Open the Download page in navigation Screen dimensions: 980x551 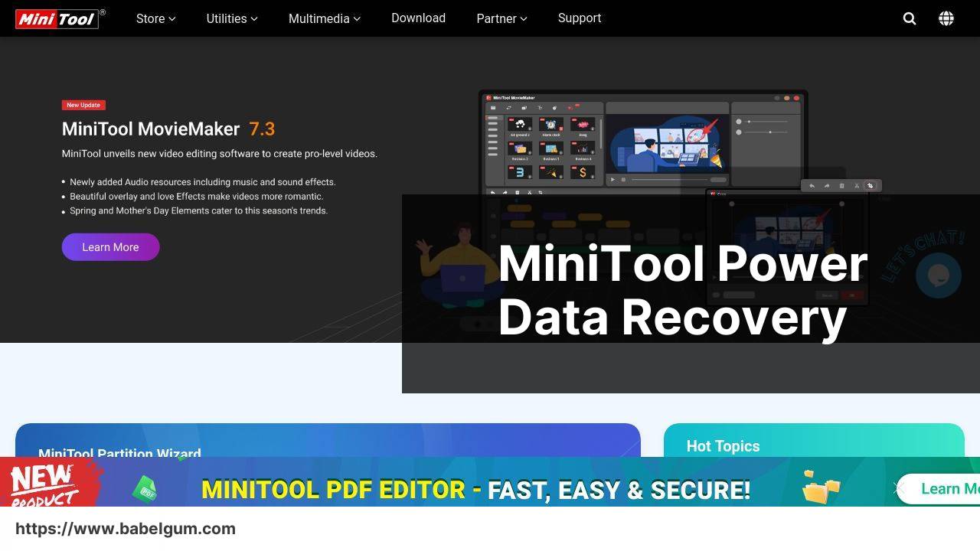pos(418,18)
